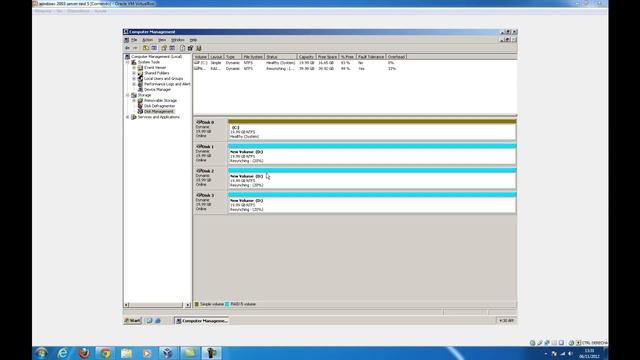The width and height of the screenshot is (640, 360).
Task: Click the Forward arrow in the toolbar
Action: (x=135, y=48)
